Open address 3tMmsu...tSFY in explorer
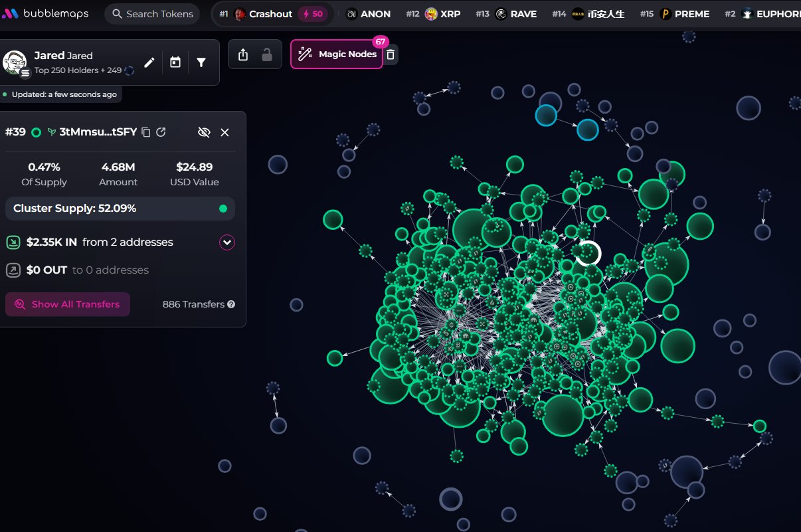Screen dimensions: 801x532 161,132
